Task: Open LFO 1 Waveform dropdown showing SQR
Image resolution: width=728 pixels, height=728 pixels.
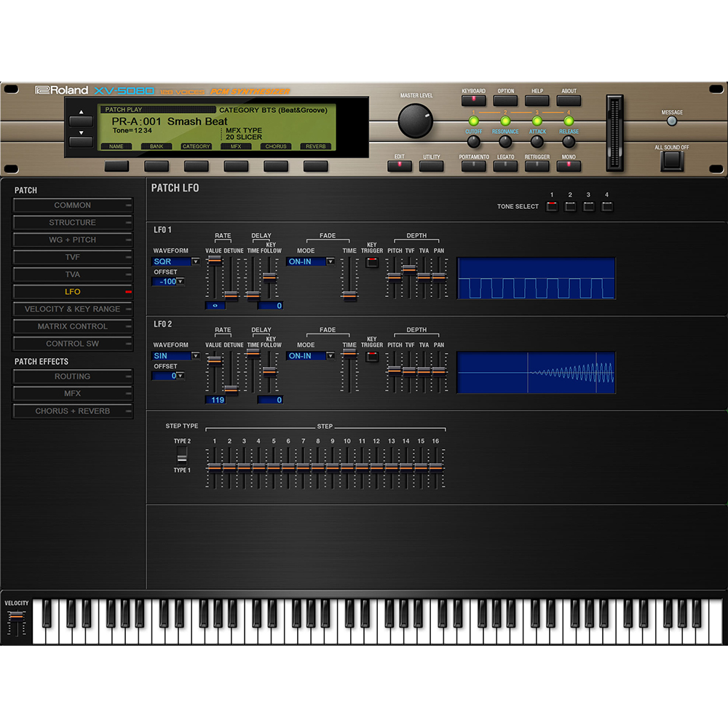Action: point(175,261)
